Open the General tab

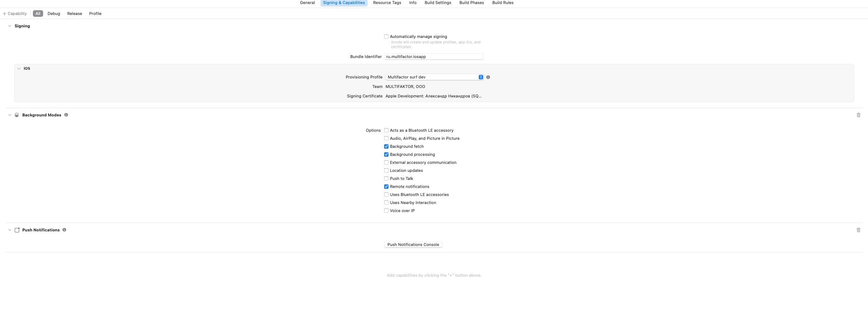tap(307, 3)
